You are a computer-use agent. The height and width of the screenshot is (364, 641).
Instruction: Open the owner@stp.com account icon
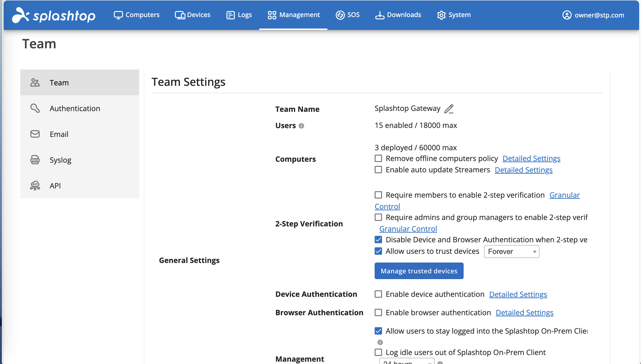point(567,15)
